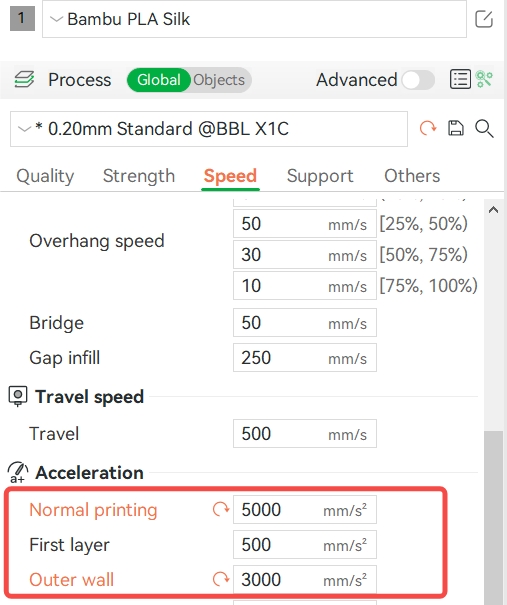Image resolution: width=507 pixels, height=605 pixels.
Task: Open the parameter list comparison icon
Action: coord(460,79)
